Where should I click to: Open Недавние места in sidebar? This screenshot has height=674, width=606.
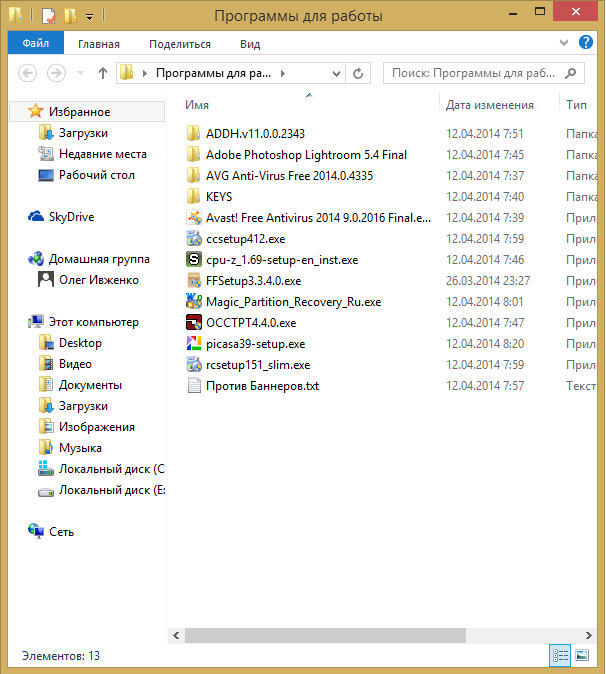(x=103, y=154)
